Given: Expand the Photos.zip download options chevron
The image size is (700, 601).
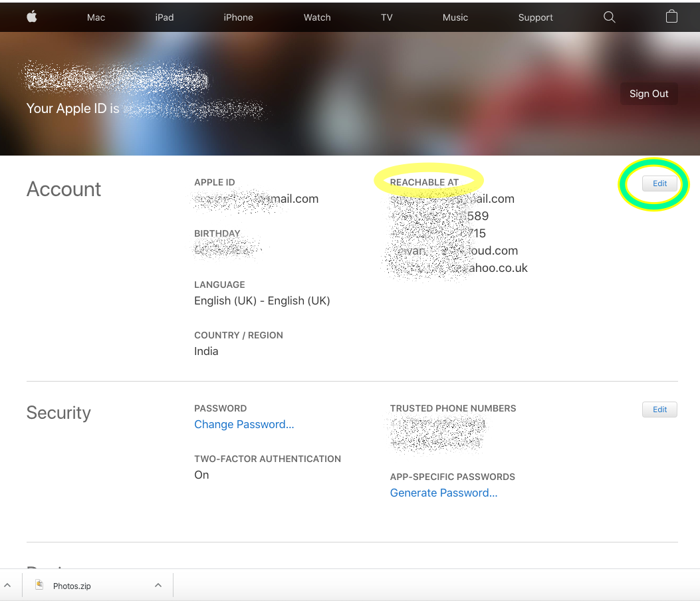Looking at the screenshot, I should 158,585.
